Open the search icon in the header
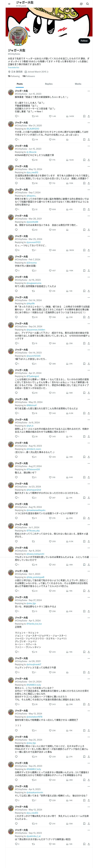 tap(88, 4)
